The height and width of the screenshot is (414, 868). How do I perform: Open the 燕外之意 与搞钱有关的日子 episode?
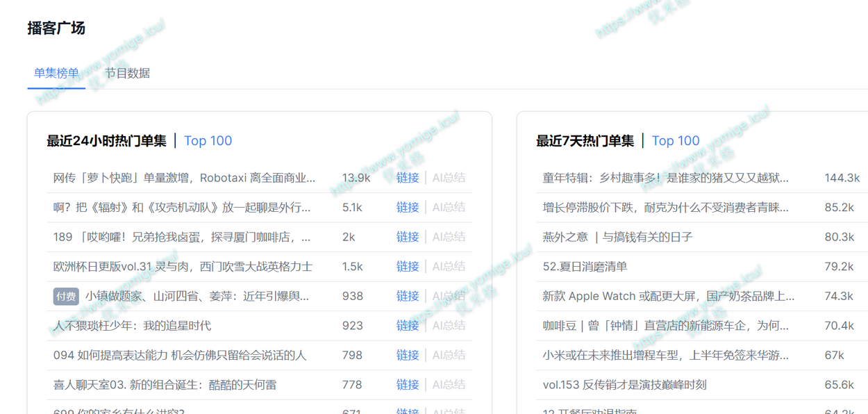617,237
